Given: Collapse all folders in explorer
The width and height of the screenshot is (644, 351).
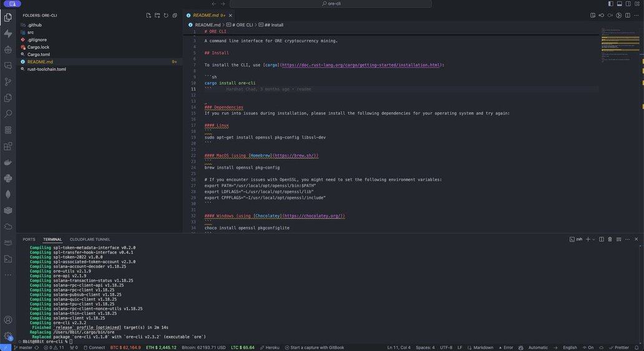Looking at the screenshot, I should (175, 15).
